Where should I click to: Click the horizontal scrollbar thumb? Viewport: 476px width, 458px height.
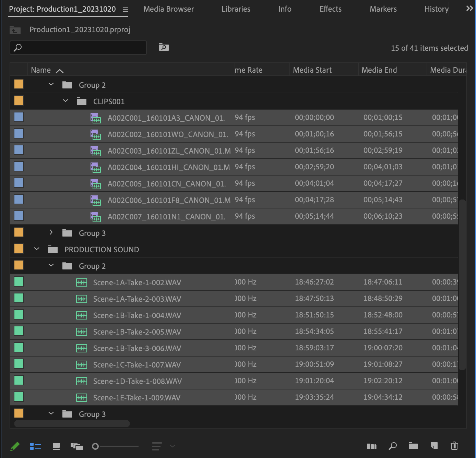[72, 424]
